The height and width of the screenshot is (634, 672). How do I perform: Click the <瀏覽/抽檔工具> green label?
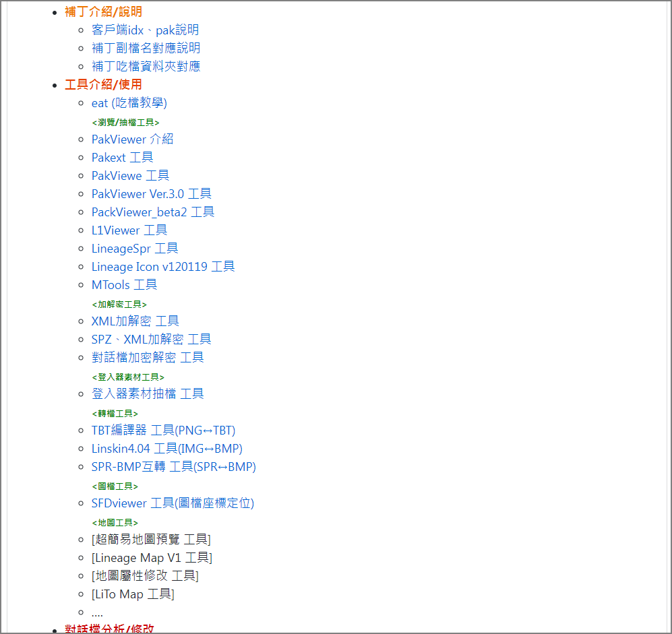pyautogui.click(x=125, y=123)
